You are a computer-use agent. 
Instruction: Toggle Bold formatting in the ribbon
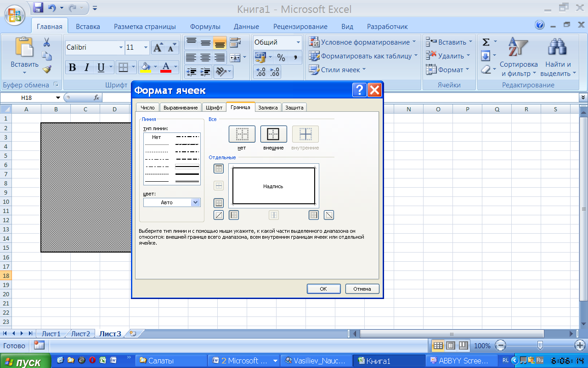72,68
